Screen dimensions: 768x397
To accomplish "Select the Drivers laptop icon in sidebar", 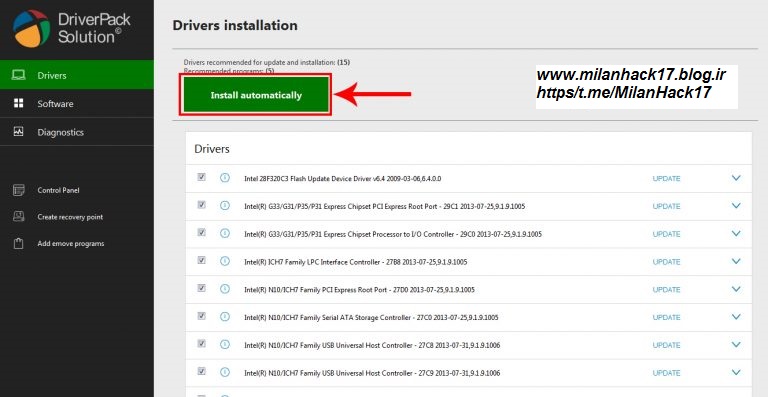I will pos(19,75).
